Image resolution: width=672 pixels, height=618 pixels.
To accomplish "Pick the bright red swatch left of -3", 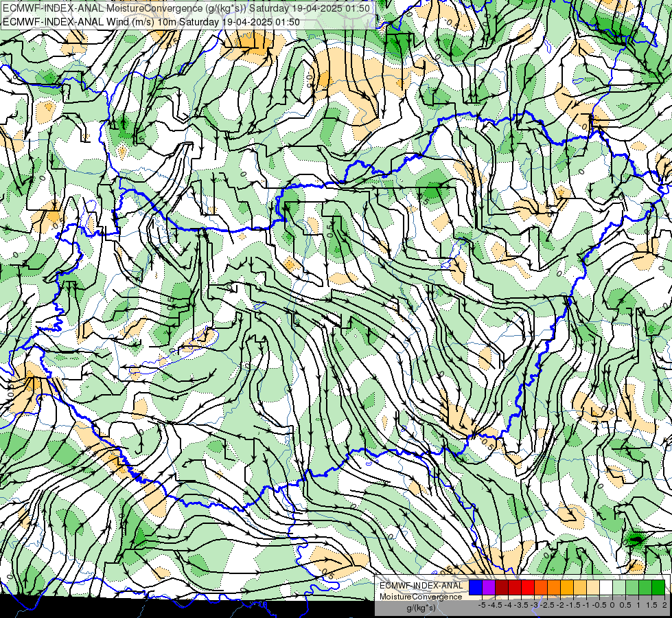I will (528, 588).
